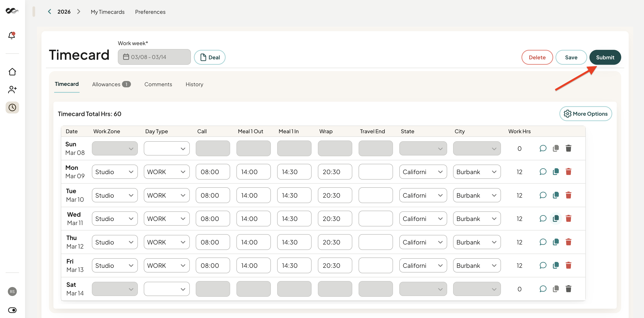Switch to the Allowances tab

point(111,84)
